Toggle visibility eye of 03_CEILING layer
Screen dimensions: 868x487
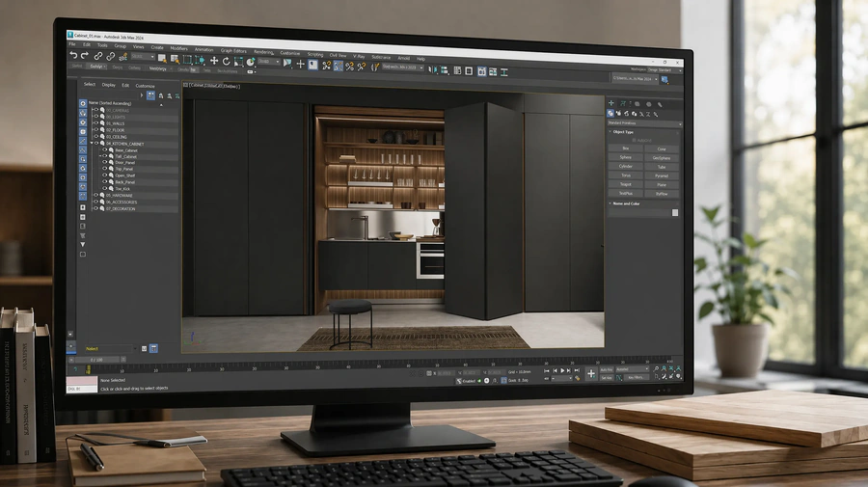point(96,137)
